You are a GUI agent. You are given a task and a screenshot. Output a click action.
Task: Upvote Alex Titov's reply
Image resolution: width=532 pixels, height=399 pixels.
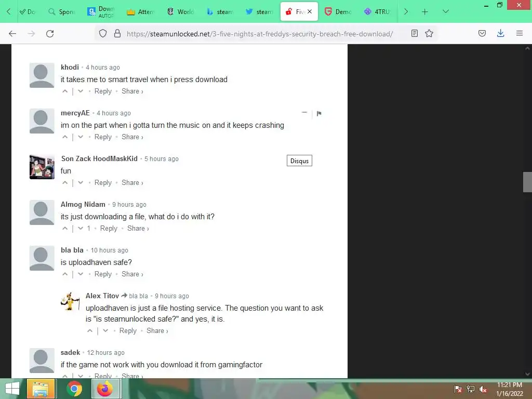90,331
